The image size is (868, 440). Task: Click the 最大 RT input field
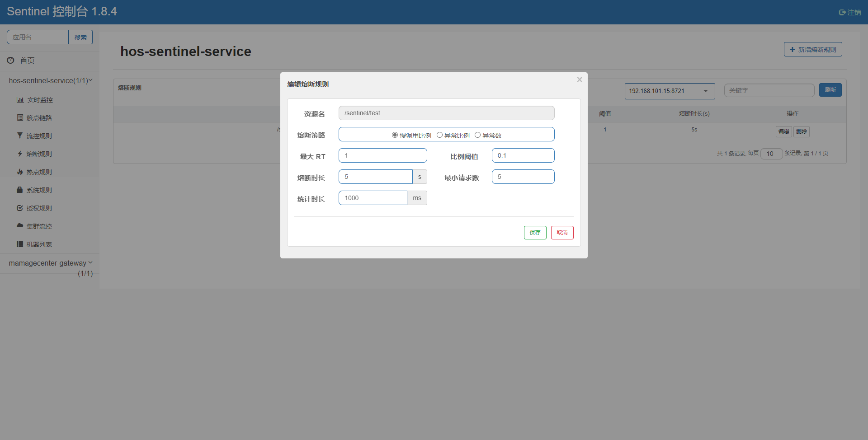pyautogui.click(x=382, y=156)
